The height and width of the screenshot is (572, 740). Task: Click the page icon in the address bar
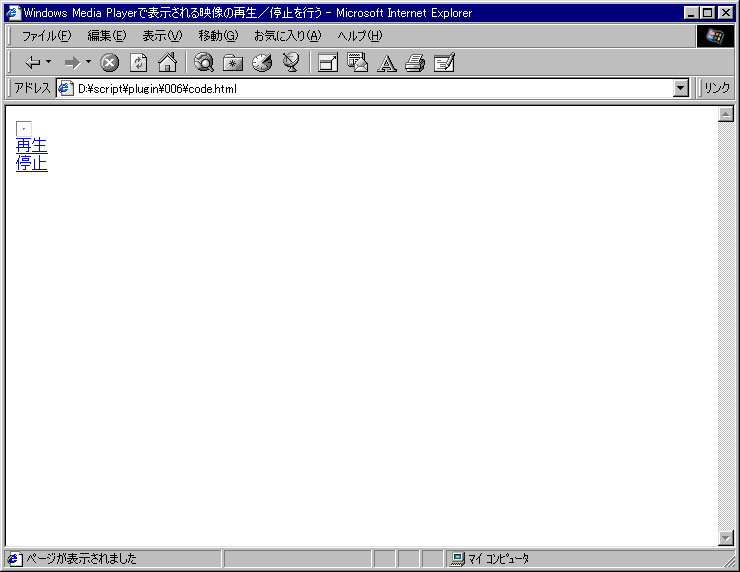[65, 88]
